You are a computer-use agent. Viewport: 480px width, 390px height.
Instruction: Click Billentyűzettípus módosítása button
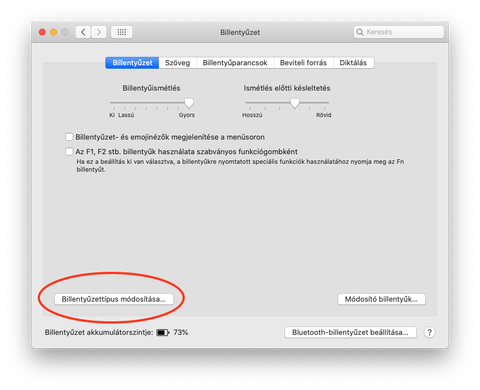(114, 299)
